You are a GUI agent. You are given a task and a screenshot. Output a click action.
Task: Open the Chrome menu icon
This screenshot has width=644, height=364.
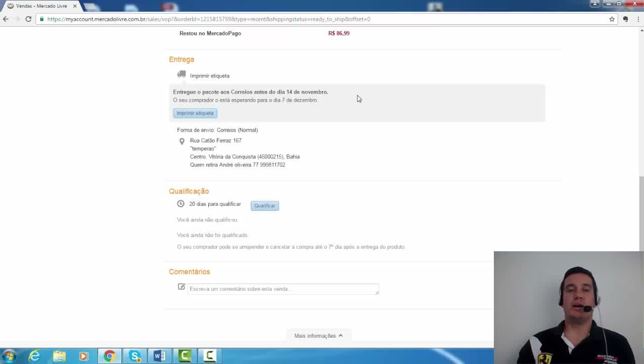(638, 19)
